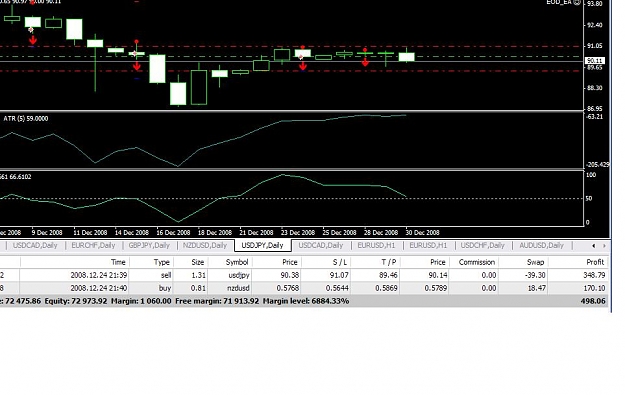625x395 pixels.
Task: Sort trades by Symbol column header
Action: (x=237, y=262)
